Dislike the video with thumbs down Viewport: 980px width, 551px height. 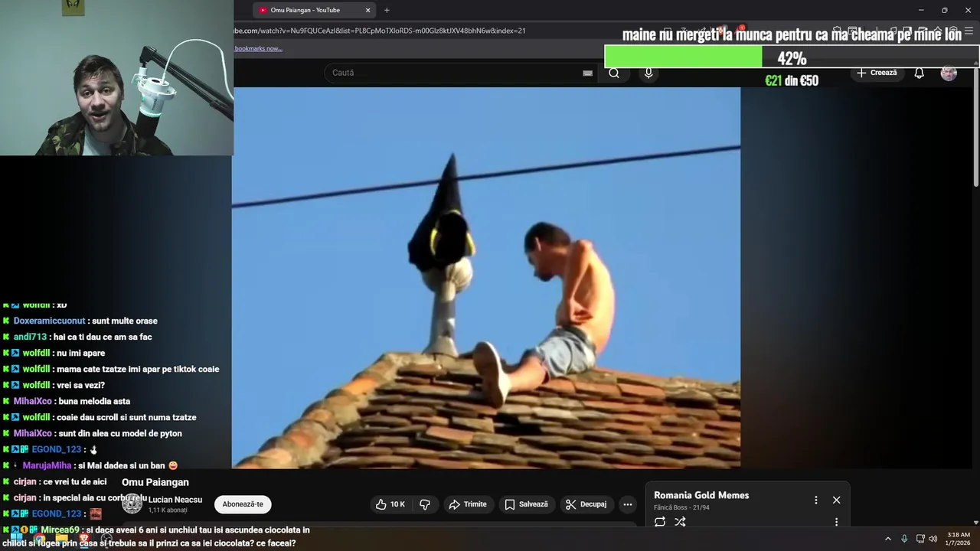(x=425, y=504)
